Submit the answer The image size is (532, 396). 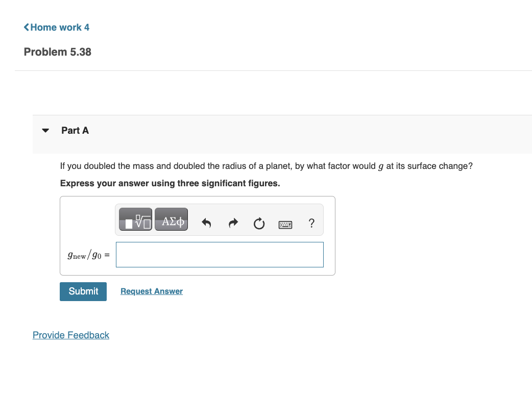pos(83,291)
